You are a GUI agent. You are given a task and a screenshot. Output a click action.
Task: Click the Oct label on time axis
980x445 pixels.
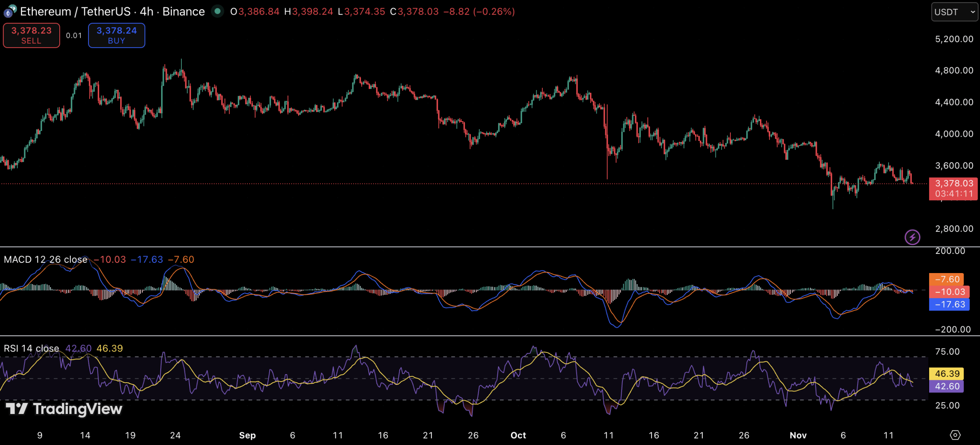pos(518,435)
